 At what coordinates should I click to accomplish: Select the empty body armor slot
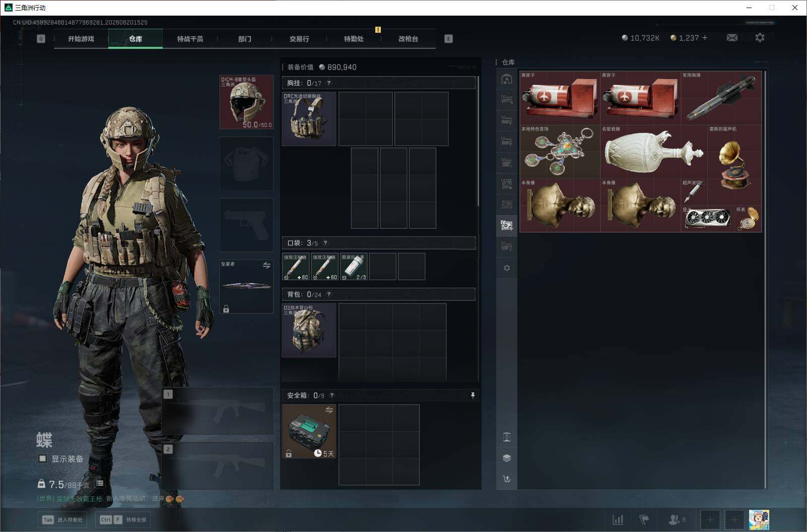(246, 163)
